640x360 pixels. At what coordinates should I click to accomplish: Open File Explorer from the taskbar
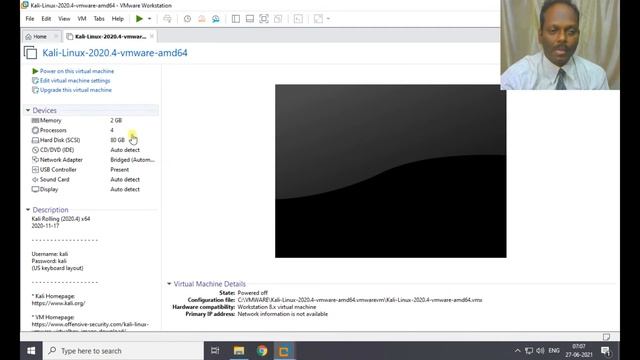pos(239,351)
